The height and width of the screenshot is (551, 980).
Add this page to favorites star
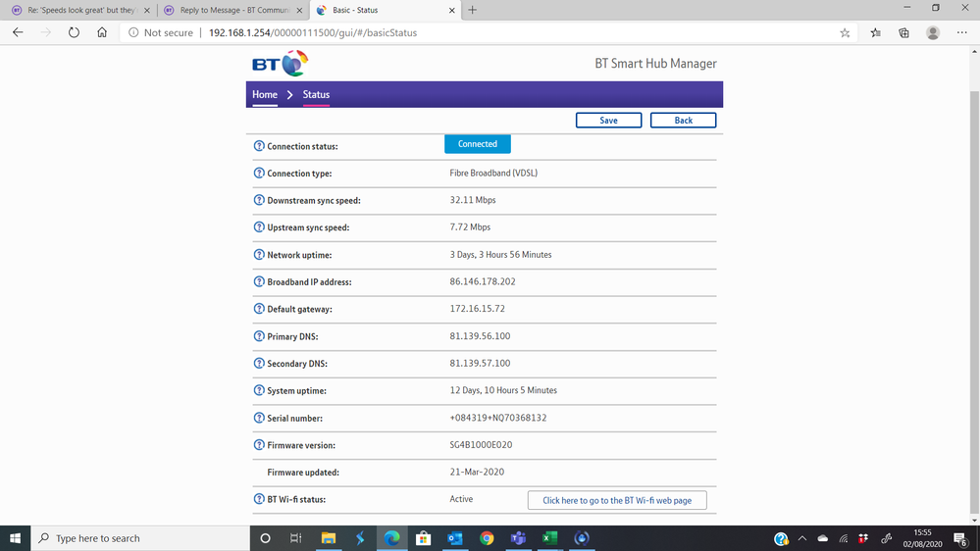pyautogui.click(x=845, y=32)
